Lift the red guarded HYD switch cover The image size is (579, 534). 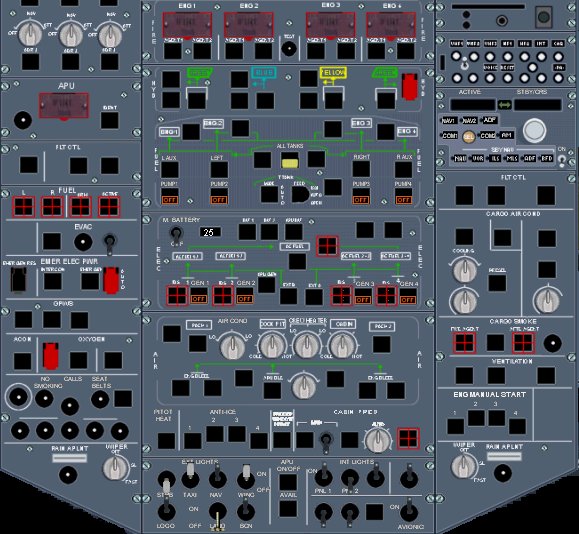(x=410, y=86)
